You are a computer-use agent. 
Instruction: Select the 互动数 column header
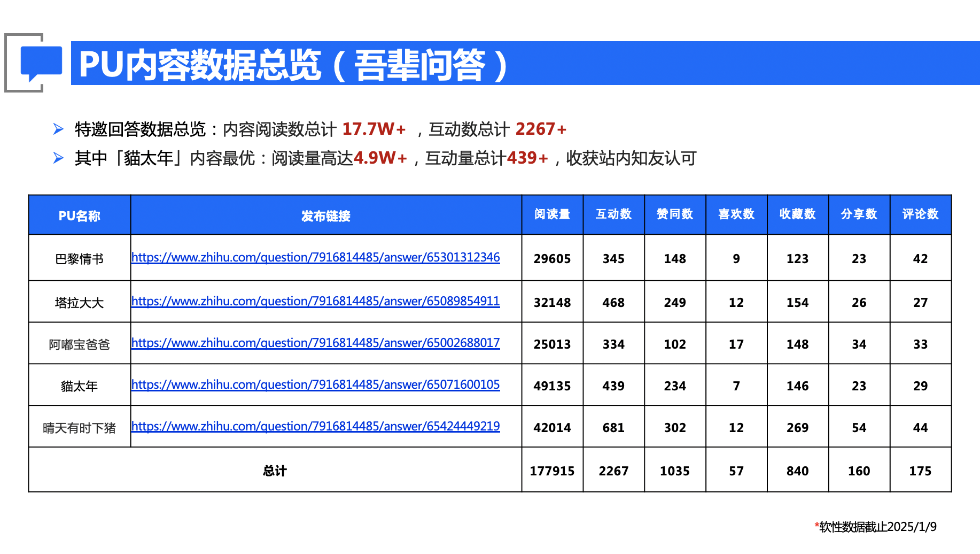pos(613,214)
